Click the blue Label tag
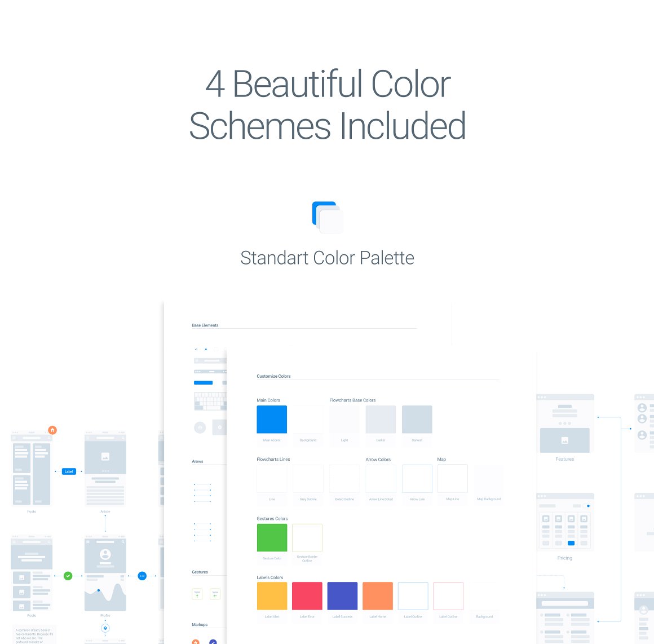 click(x=69, y=471)
